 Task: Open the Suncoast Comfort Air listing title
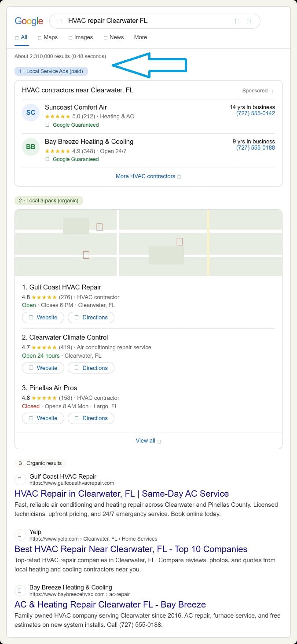click(76, 107)
